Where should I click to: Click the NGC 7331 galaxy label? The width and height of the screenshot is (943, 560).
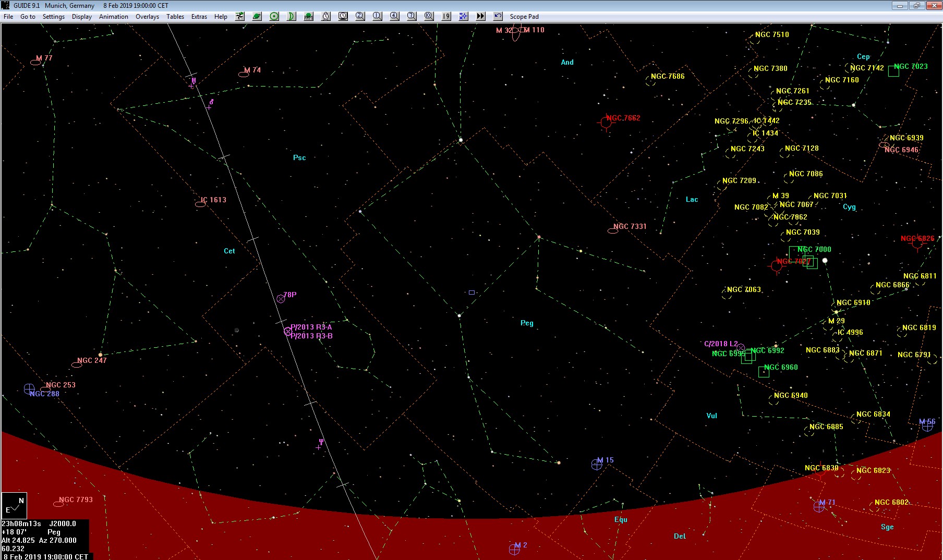pyautogui.click(x=630, y=226)
